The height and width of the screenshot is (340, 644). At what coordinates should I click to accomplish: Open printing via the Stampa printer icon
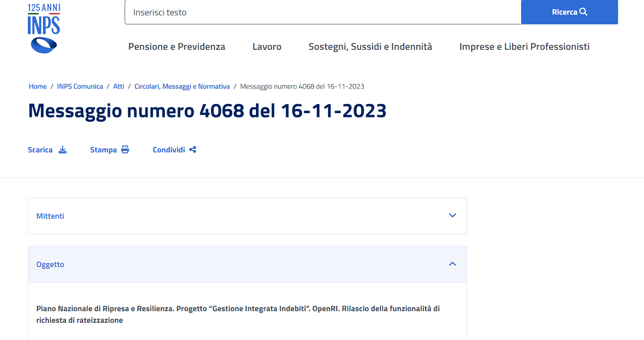(x=125, y=150)
